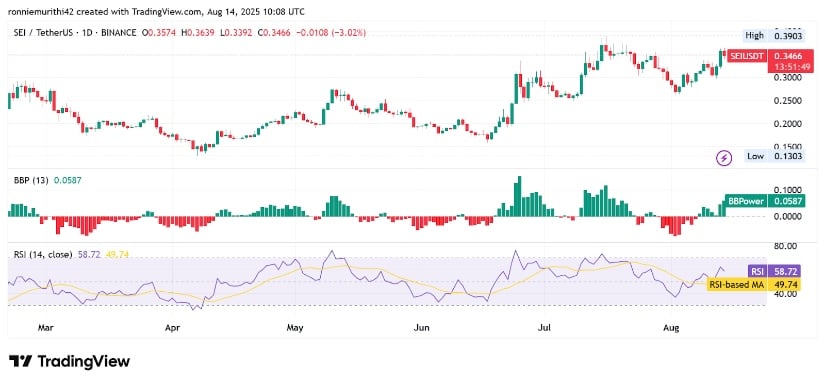Viewport: 825px width, 384px height.
Task: Click the purple lightning bolt icon
Action: (x=725, y=157)
